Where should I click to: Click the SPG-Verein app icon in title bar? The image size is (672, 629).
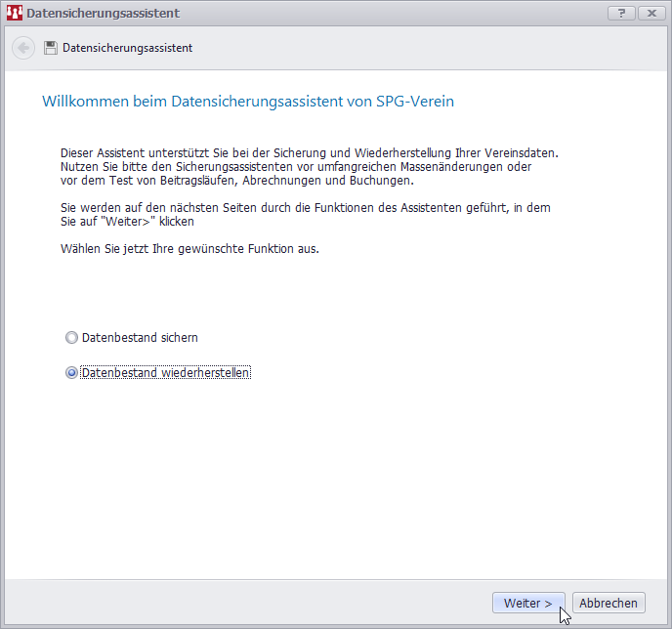pyautogui.click(x=14, y=14)
